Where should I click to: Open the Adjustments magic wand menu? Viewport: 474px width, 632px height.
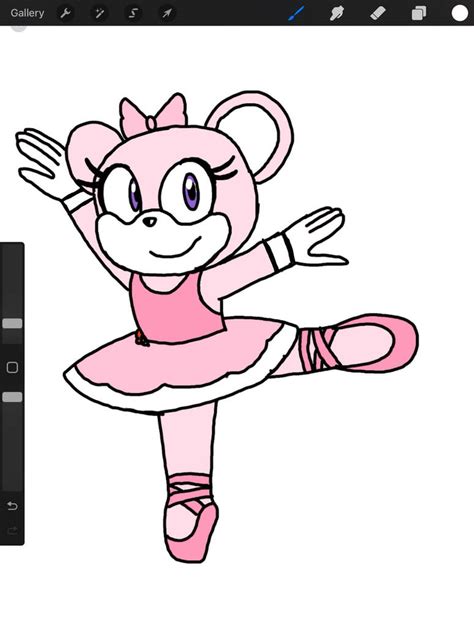tap(99, 13)
